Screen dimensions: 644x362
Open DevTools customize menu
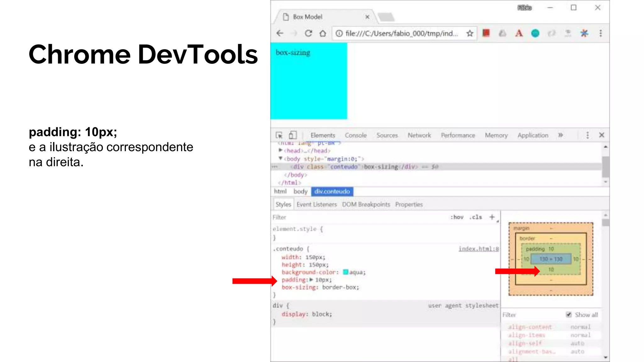pos(587,135)
